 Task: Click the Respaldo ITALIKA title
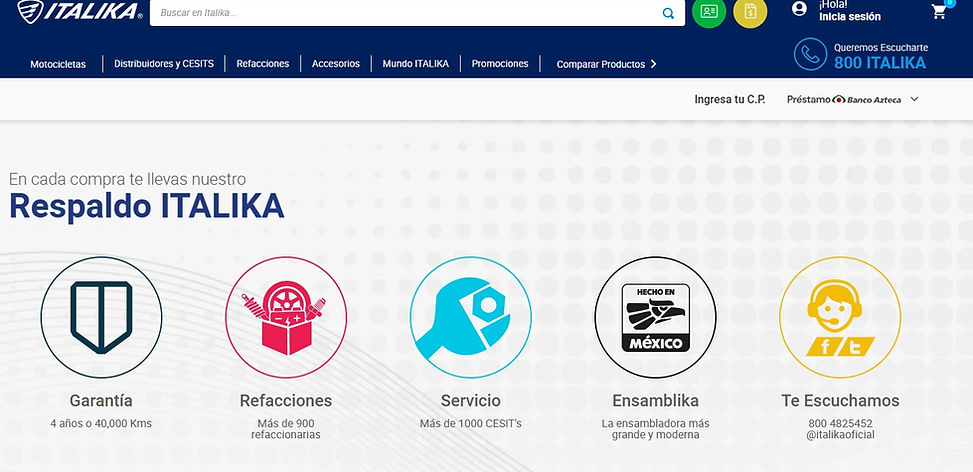click(146, 207)
